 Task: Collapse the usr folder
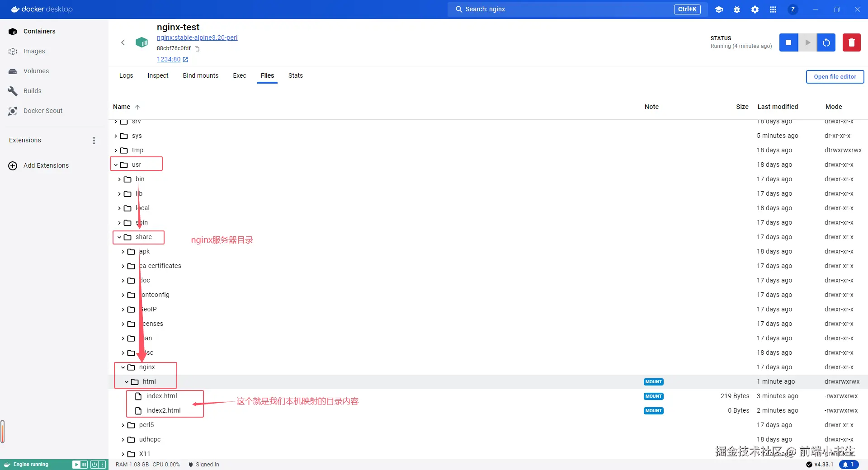coord(116,165)
